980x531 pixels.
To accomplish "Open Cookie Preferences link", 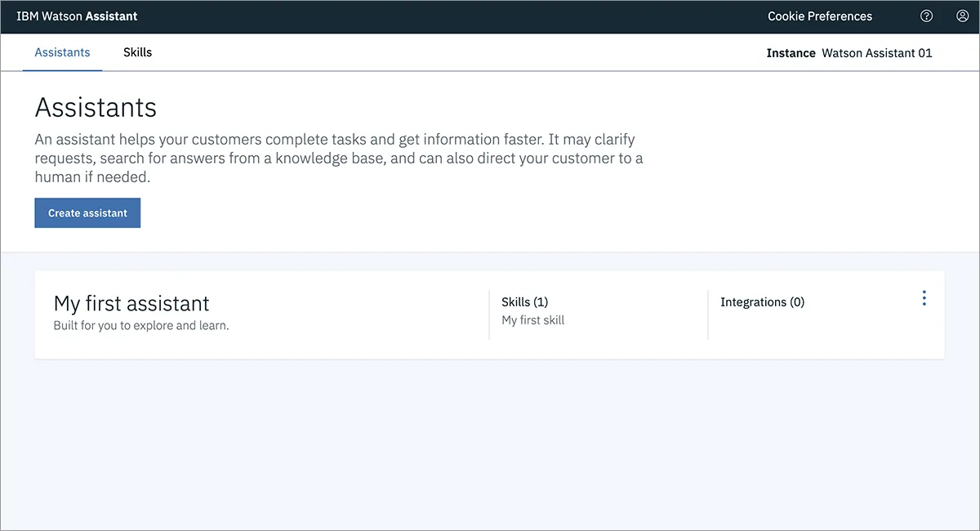I will [x=820, y=16].
